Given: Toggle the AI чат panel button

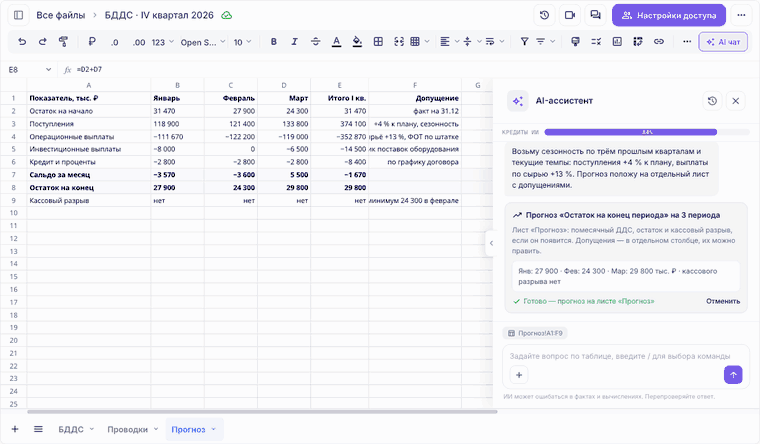Looking at the screenshot, I should [x=723, y=42].
